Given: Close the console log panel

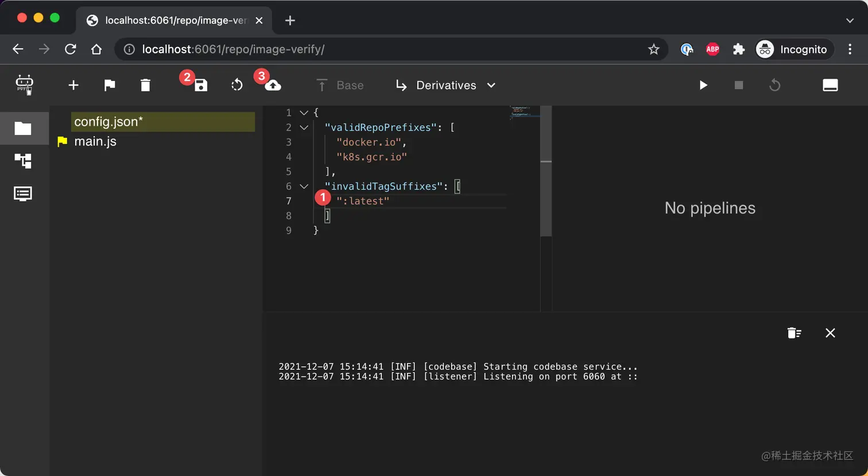Looking at the screenshot, I should coord(830,333).
